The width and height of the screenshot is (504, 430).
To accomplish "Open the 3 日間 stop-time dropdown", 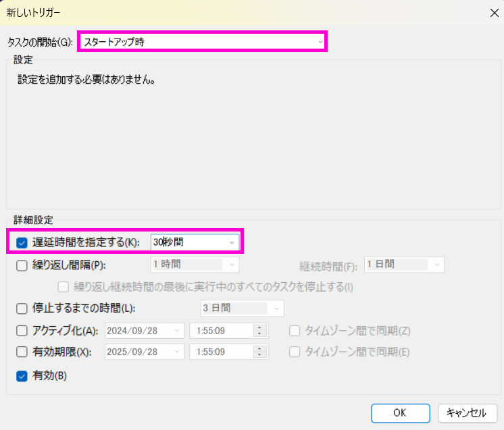I will pyautogui.click(x=242, y=308).
